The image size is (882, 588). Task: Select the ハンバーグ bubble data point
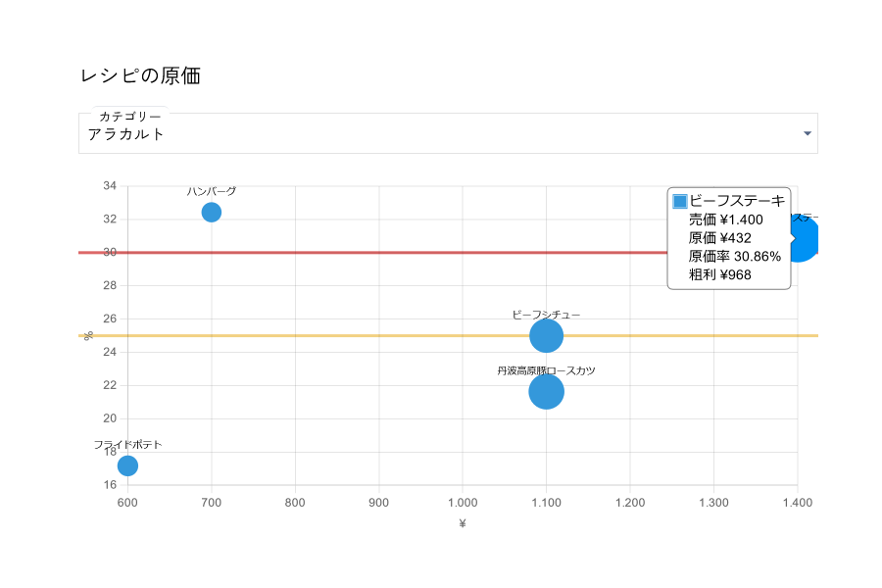212,212
